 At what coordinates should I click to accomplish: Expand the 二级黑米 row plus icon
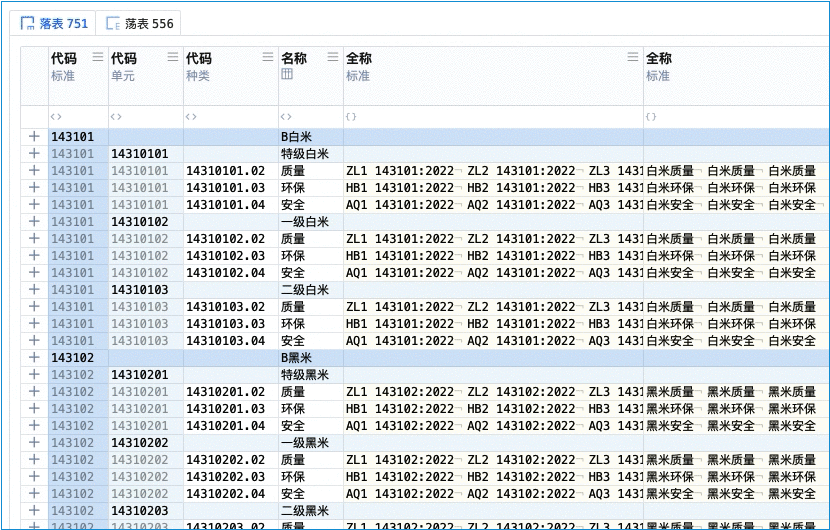click(34, 510)
